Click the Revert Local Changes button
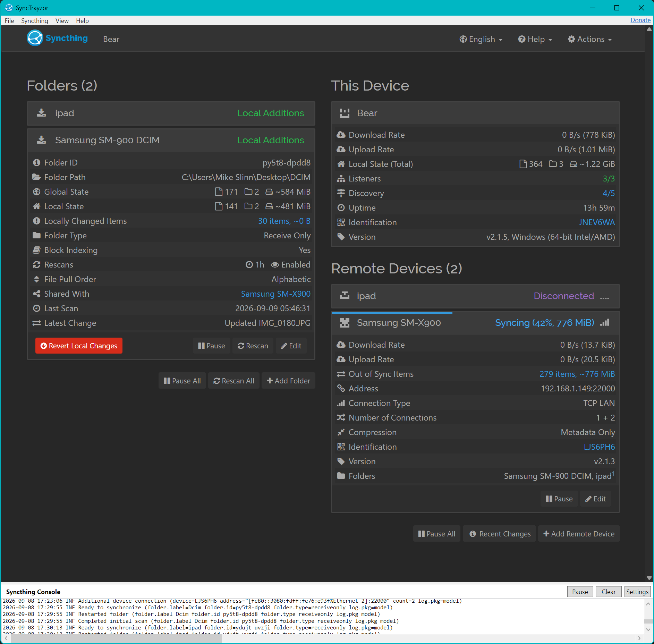This screenshot has width=654, height=644. point(79,346)
